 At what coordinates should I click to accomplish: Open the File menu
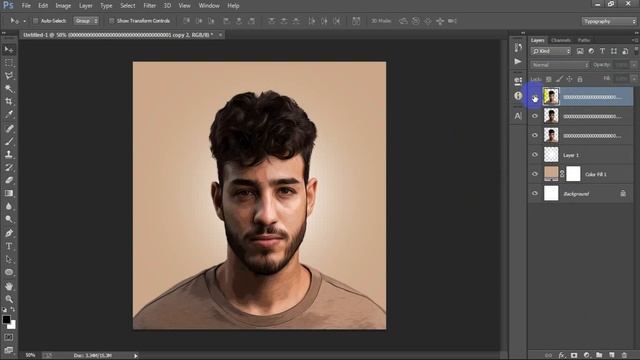coord(26,6)
